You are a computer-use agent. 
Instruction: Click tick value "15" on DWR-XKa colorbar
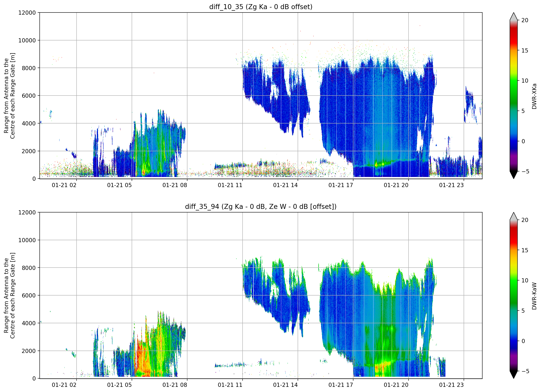click(525, 51)
